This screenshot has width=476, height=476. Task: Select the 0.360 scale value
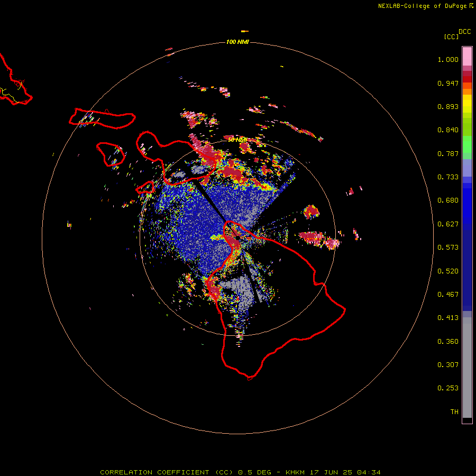click(x=448, y=342)
